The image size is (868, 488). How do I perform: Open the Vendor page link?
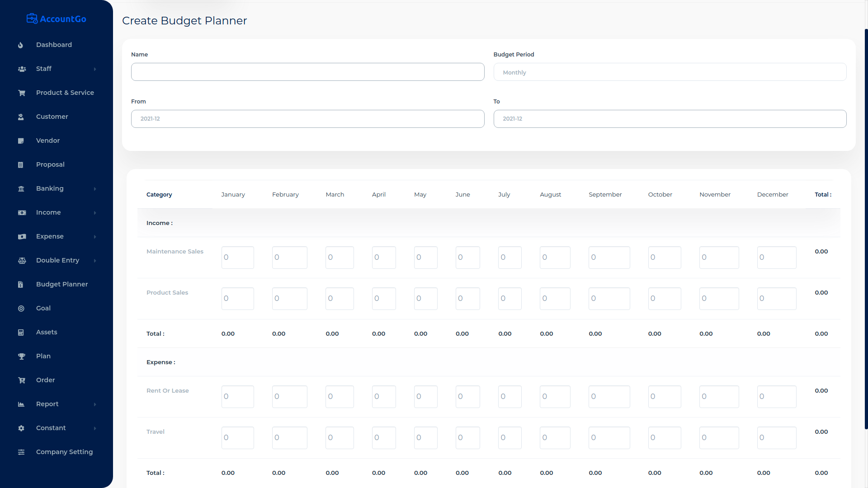click(48, 141)
